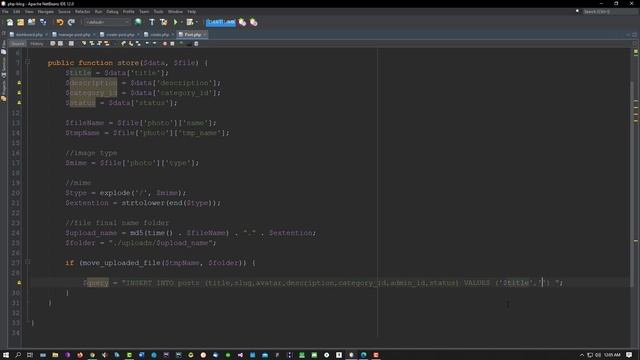
Task: Click the strtolower(end($type)) line
Action: pyautogui.click(x=143, y=203)
